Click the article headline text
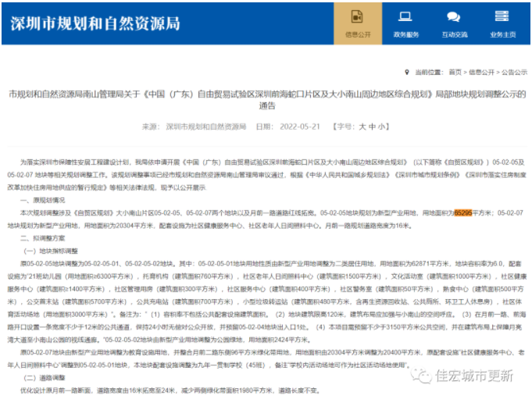 (x=266, y=98)
